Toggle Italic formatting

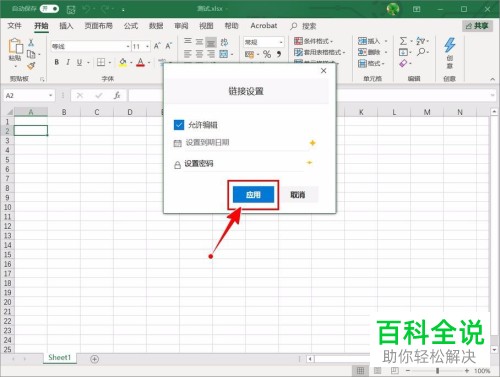[x=68, y=62]
